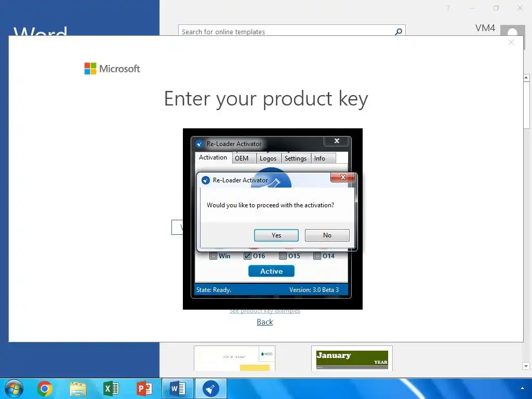532x399 pixels.
Task: Click the blue Active button
Action: (x=271, y=271)
